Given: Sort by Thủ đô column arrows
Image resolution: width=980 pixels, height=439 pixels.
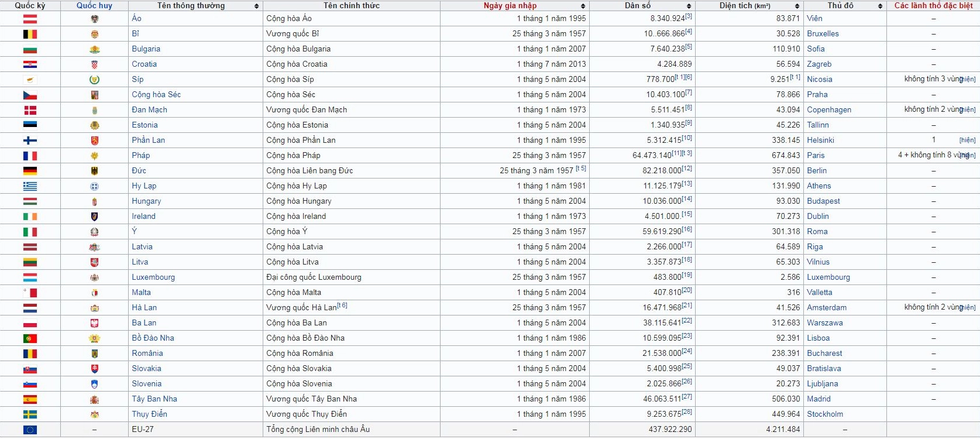Looking at the screenshot, I should pos(880,6).
